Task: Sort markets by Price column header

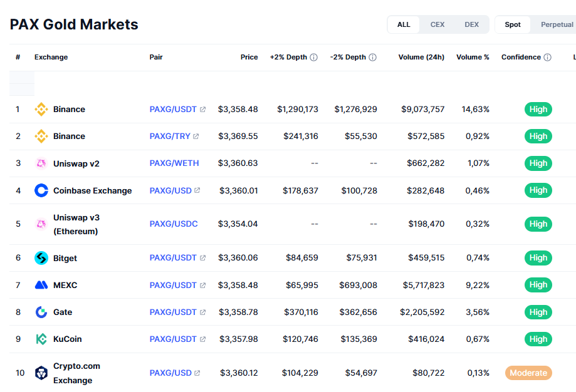Action: (x=249, y=58)
